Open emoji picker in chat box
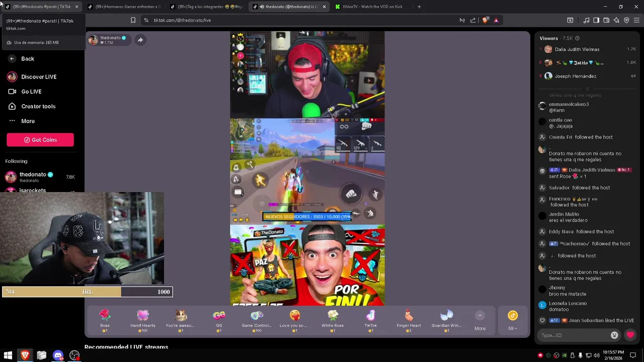 (x=614, y=335)
